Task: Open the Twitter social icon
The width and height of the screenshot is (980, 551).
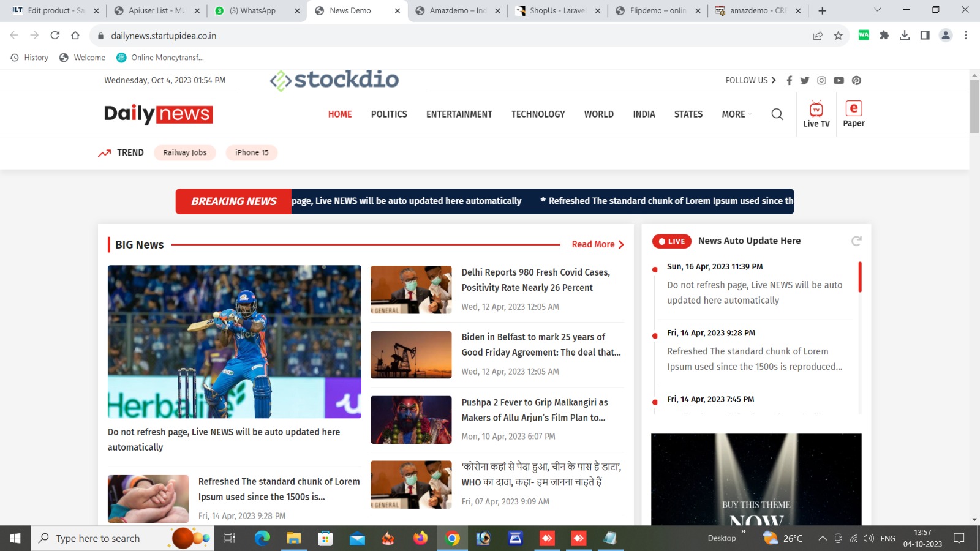Action: point(805,80)
